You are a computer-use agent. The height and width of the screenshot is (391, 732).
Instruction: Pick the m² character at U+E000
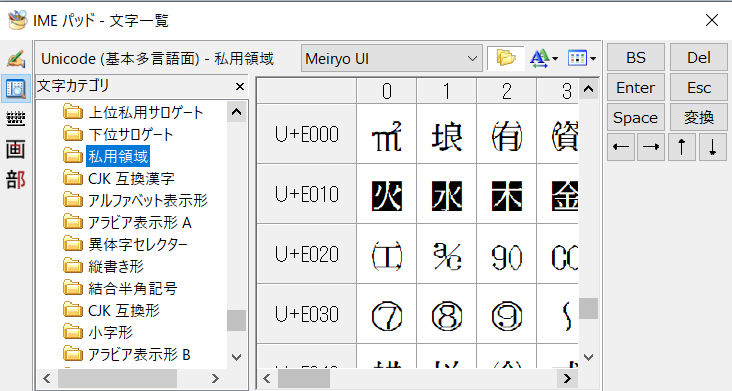click(387, 134)
